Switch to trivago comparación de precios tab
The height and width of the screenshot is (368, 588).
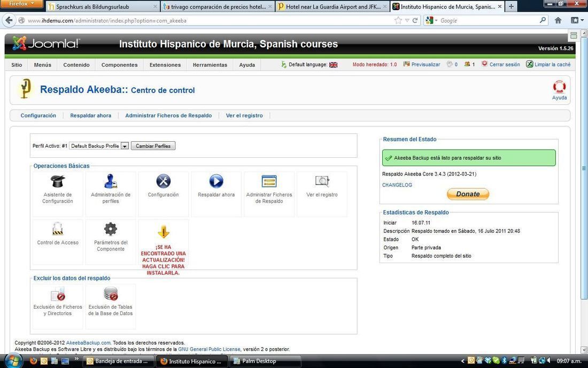(x=218, y=6)
